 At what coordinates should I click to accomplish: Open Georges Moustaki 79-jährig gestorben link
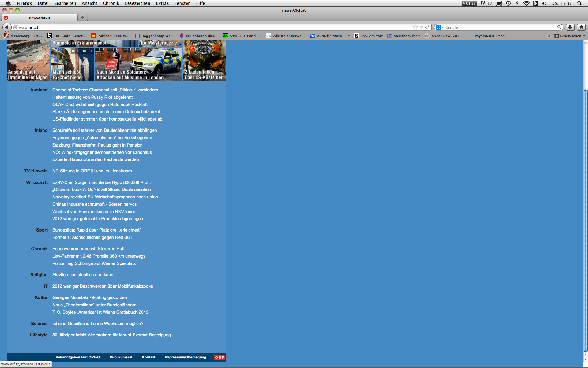click(90, 297)
